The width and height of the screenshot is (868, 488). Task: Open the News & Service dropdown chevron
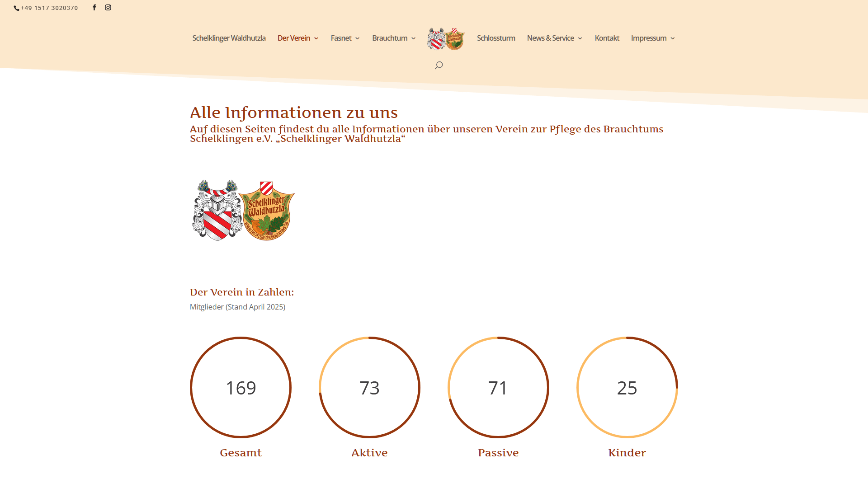click(580, 38)
